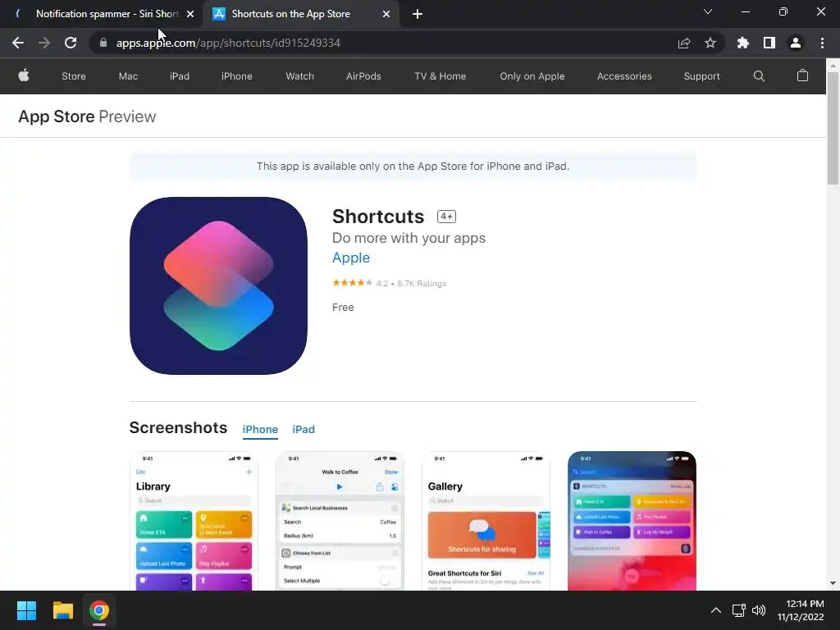
Task: Open the shopping bag icon
Action: pyautogui.click(x=802, y=75)
